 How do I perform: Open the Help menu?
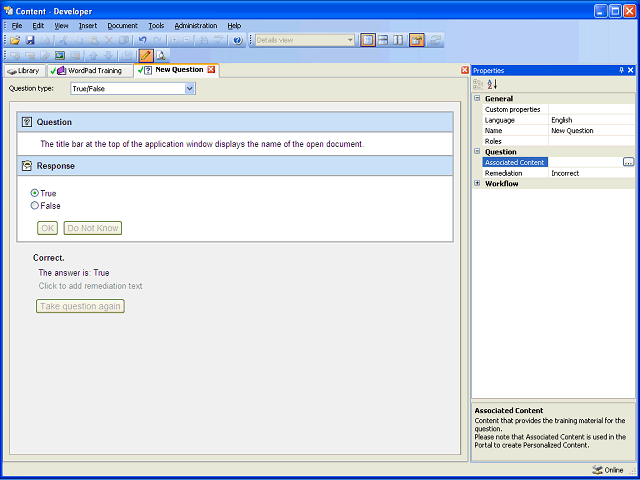point(234,26)
